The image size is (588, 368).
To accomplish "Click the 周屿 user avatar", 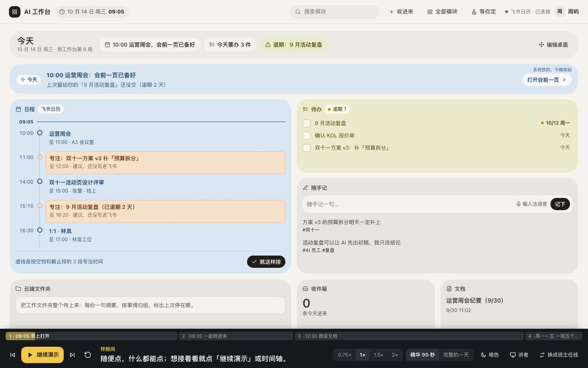I will pyautogui.click(x=560, y=12).
